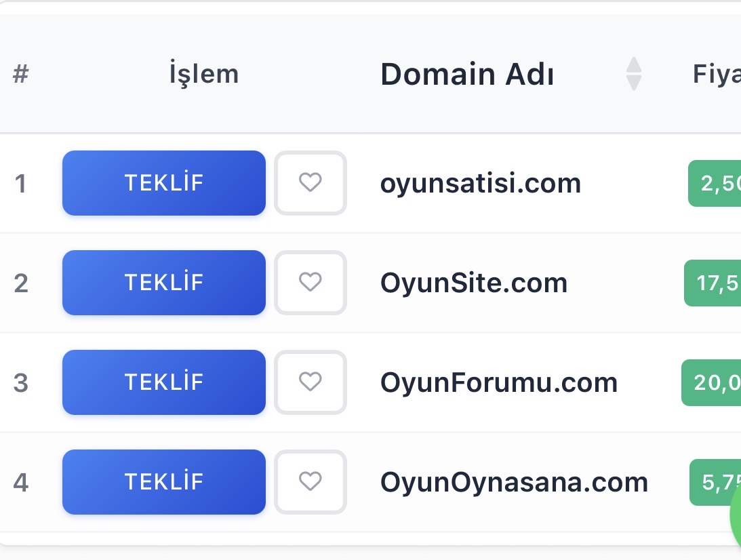Open the OyunForumu.com domain link
The width and height of the screenshot is (741, 560).
point(498,383)
